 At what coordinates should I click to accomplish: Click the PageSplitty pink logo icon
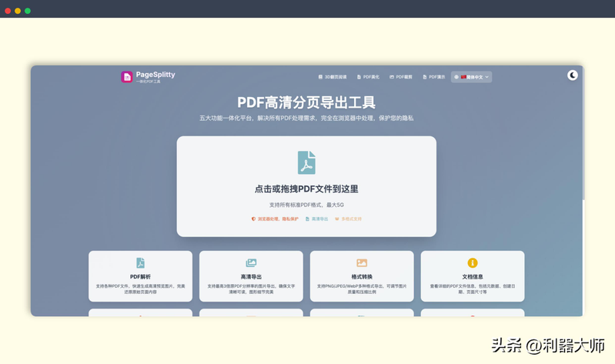tap(127, 77)
